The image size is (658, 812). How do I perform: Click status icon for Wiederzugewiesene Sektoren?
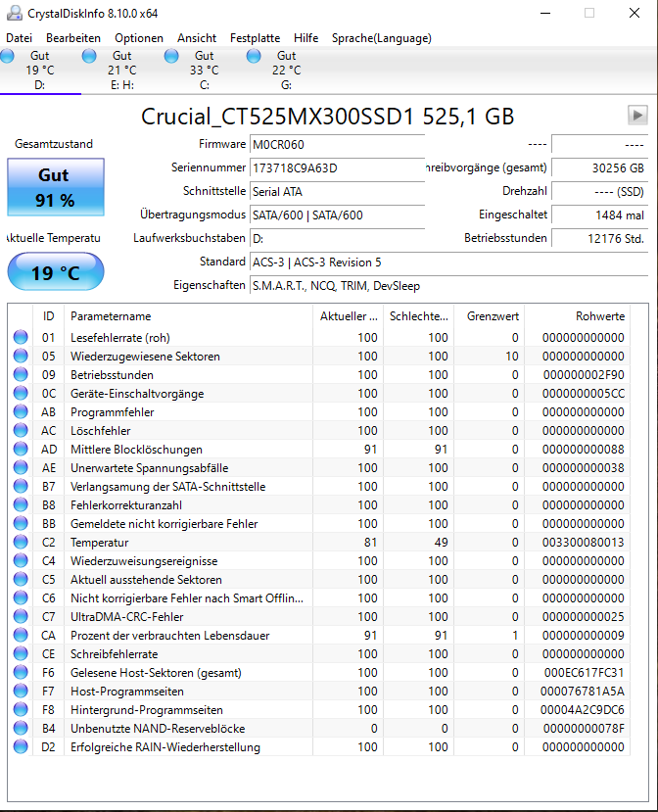(x=21, y=356)
